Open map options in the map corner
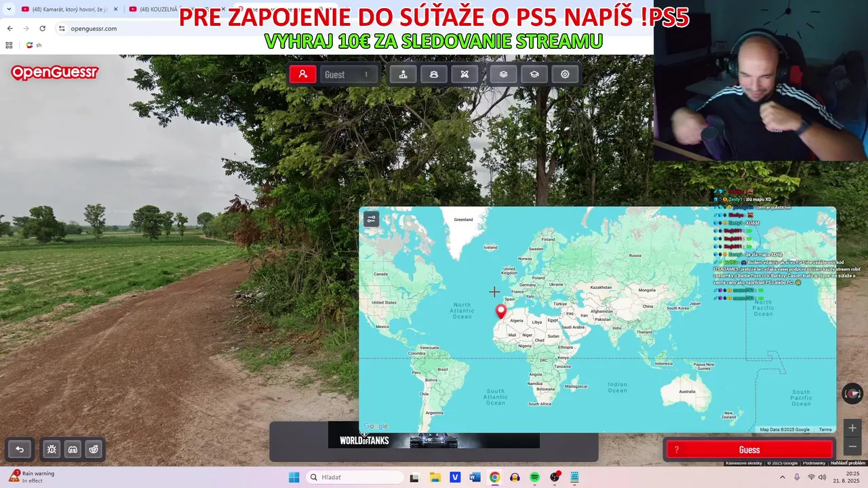The width and height of the screenshot is (868, 488). 371,219
